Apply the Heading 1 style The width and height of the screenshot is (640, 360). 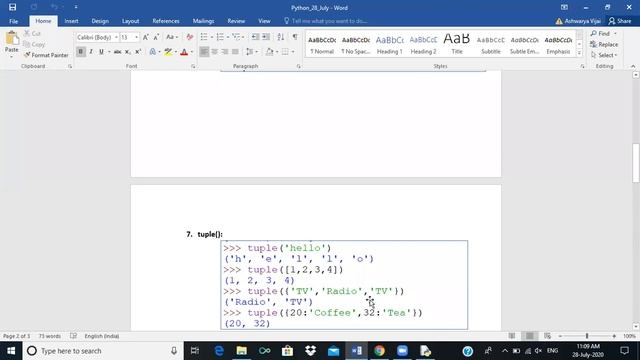click(389, 44)
